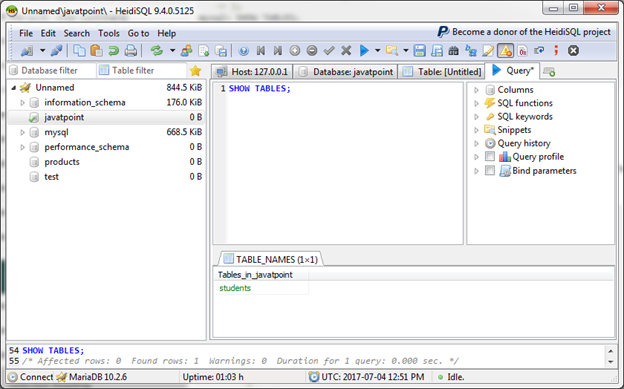
Task: Collapse the Unnamed session tree node
Action: [14, 88]
